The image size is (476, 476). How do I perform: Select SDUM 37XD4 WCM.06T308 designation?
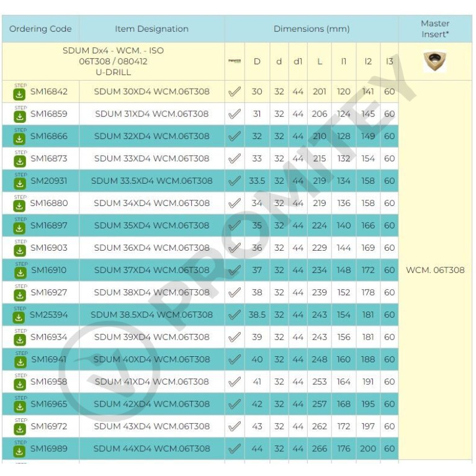click(151, 270)
